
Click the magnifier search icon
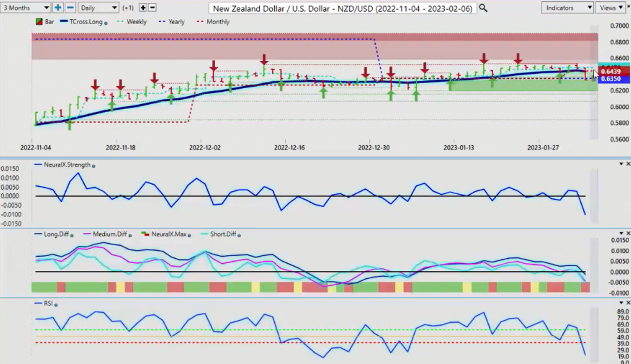tap(483, 8)
